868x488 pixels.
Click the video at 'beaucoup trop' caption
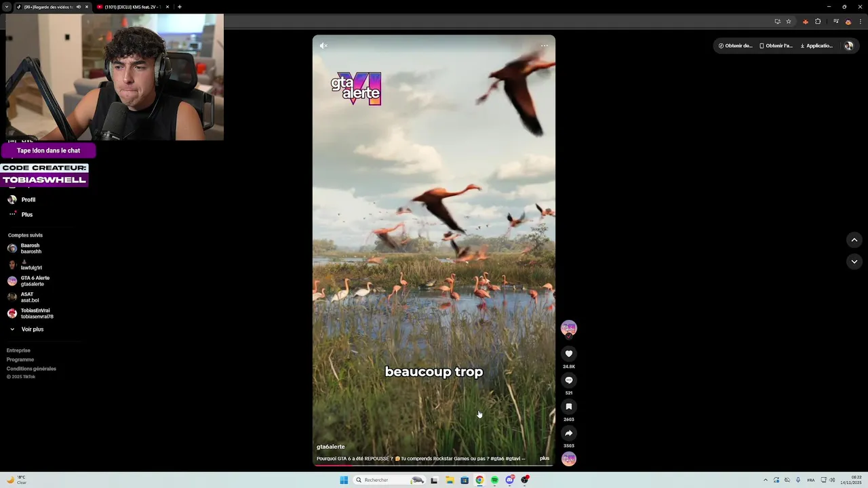point(434,371)
